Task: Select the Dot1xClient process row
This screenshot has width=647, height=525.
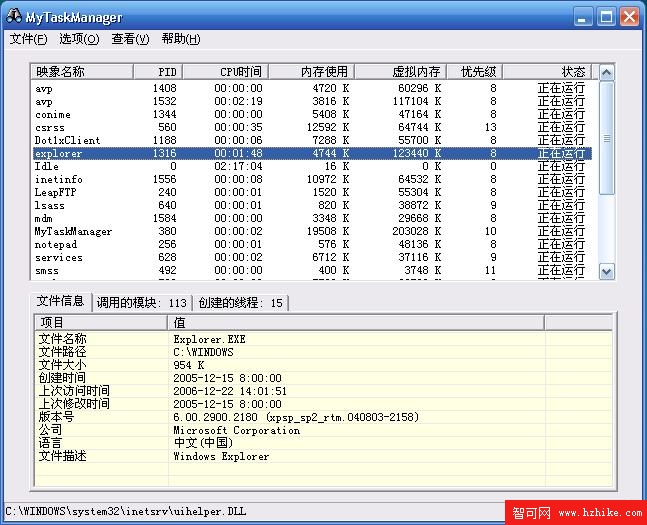Action: click(312, 140)
